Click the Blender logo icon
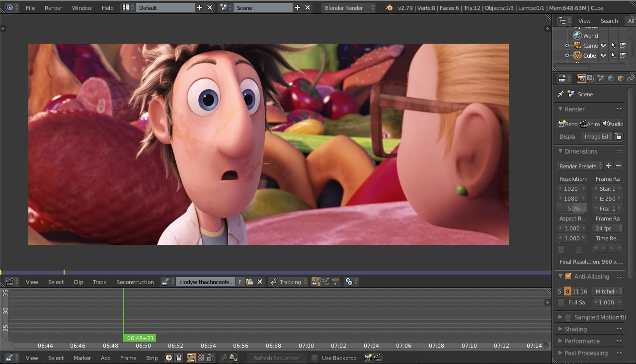636x364 pixels. (x=389, y=7)
